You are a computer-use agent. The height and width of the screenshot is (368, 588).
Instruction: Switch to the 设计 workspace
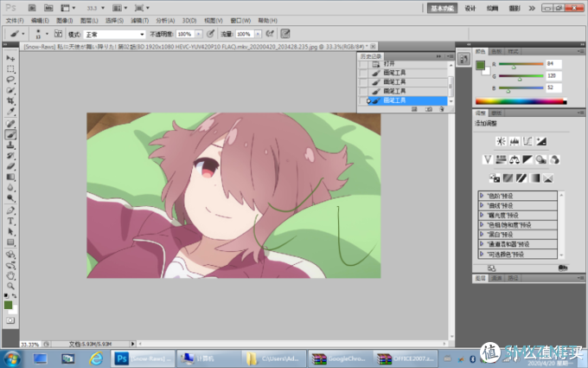tap(470, 8)
